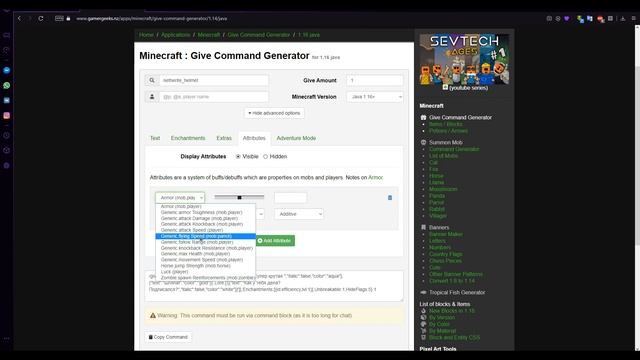Click the Add Attribute button
This screenshot has width=640, height=360.
tap(274, 241)
